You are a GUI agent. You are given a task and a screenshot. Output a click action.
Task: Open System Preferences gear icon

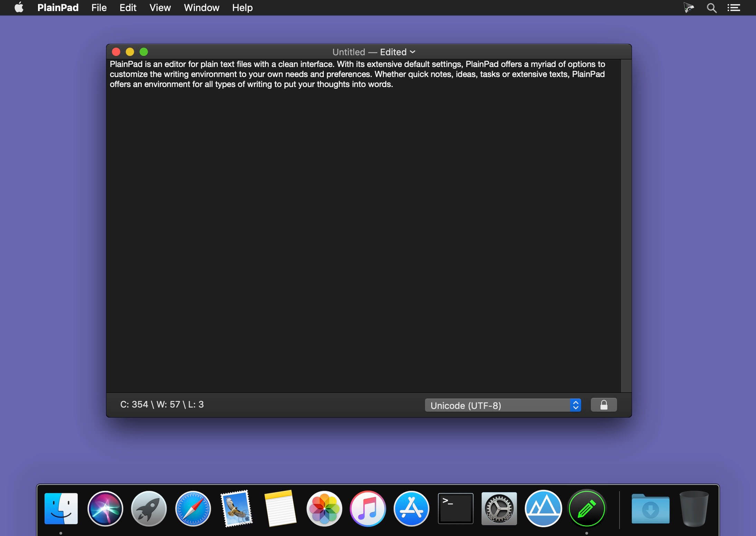click(x=499, y=508)
